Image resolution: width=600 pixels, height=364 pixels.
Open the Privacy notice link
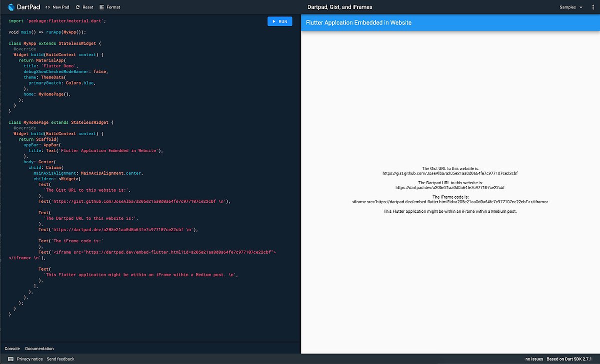click(31, 359)
